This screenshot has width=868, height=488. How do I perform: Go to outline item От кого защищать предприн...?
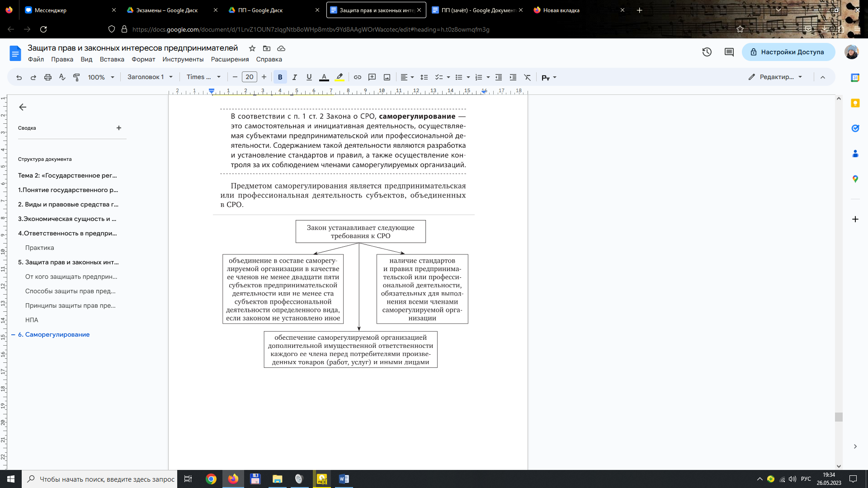click(x=71, y=277)
